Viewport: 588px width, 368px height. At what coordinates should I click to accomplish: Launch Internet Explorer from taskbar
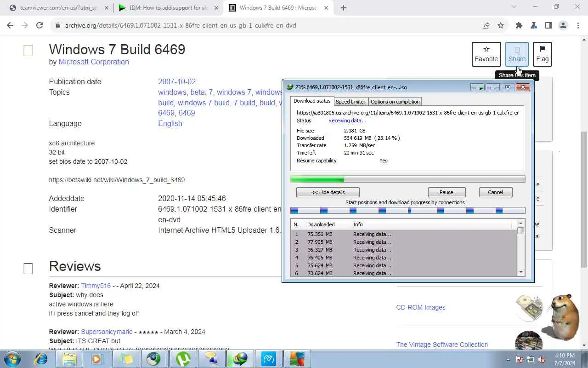(x=41, y=359)
